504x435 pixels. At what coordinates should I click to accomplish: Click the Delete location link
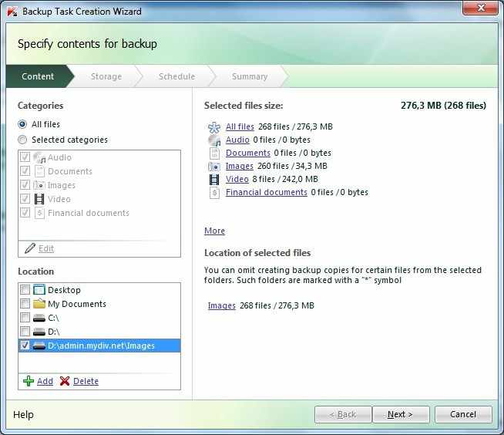pyautogui.click(x=86, y=381)
